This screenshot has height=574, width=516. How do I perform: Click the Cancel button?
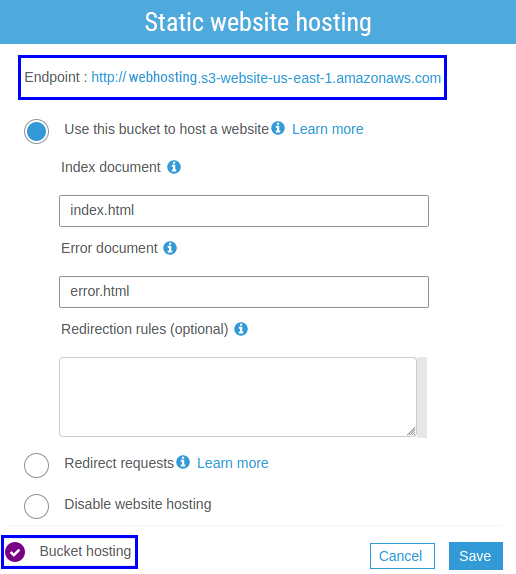402,556
